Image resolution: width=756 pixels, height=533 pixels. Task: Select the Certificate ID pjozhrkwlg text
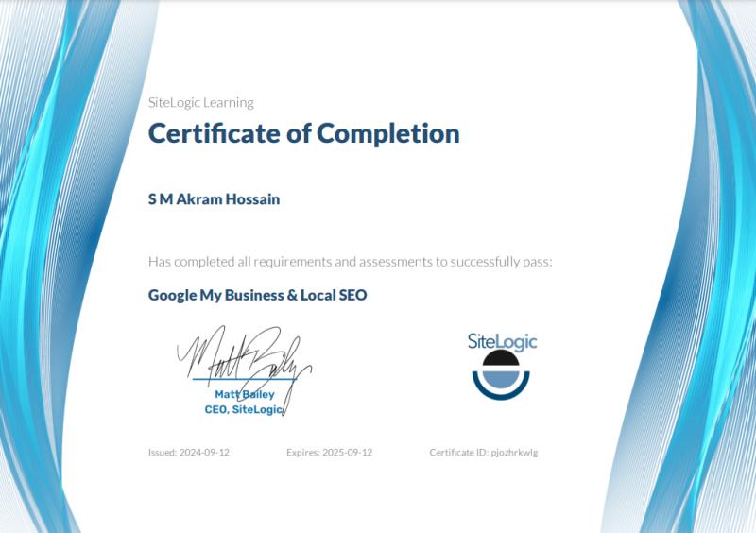pyautogui.click(x=483, y=453)
